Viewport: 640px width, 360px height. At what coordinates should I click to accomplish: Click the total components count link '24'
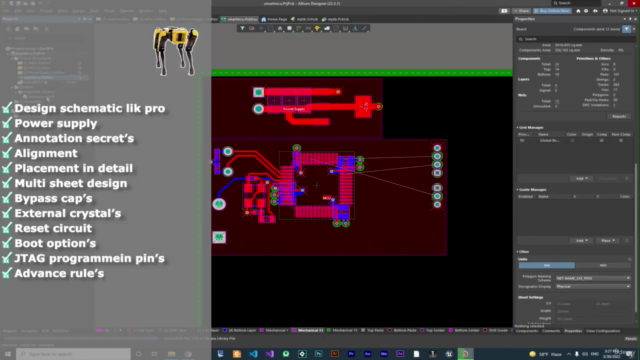557,64
